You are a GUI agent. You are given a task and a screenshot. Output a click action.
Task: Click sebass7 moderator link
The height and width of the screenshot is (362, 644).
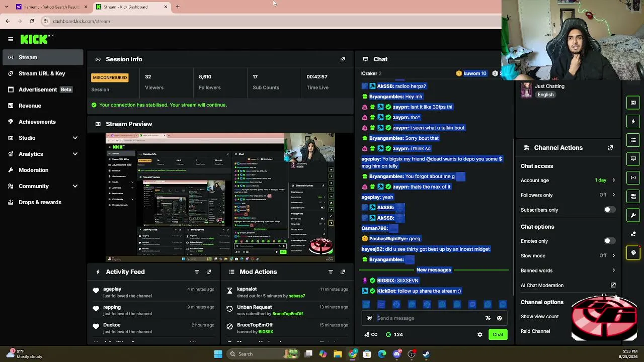297,296
